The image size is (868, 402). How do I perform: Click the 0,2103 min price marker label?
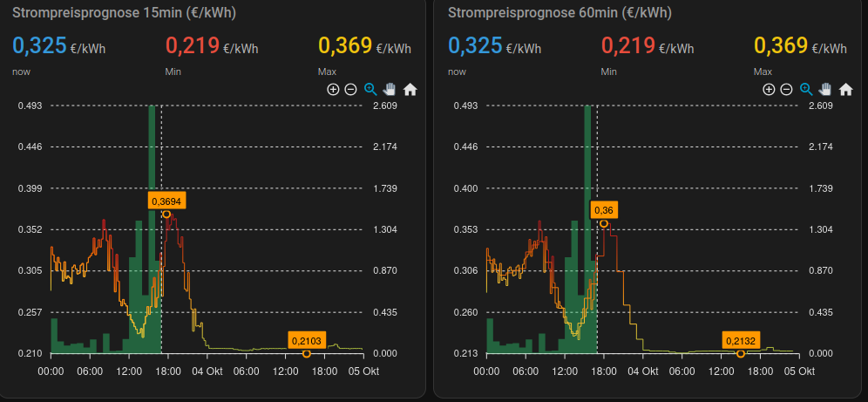pos(306,341)
